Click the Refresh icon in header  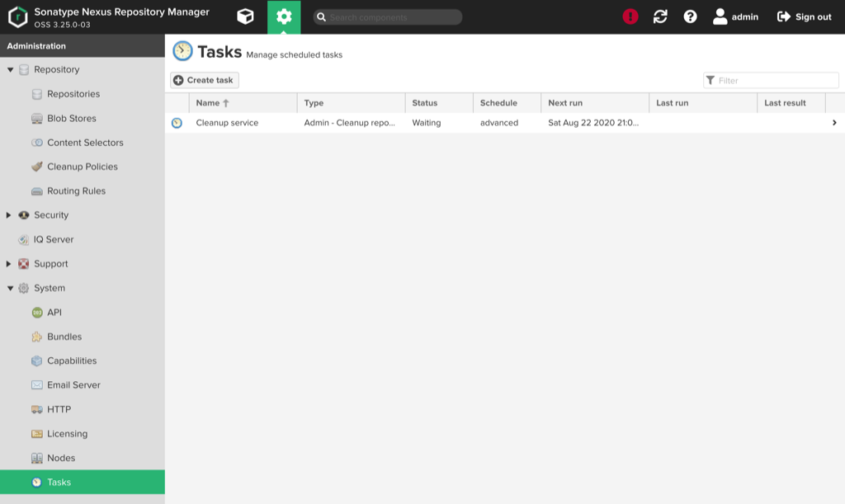660,16
